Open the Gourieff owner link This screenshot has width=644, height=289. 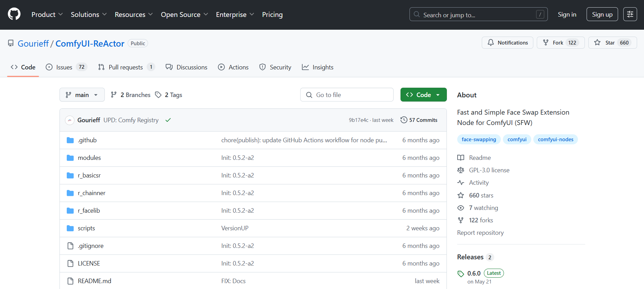coord(33,44)
